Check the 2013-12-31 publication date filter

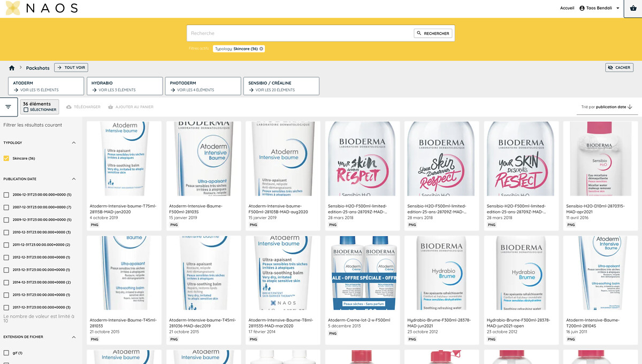point(6,270)
